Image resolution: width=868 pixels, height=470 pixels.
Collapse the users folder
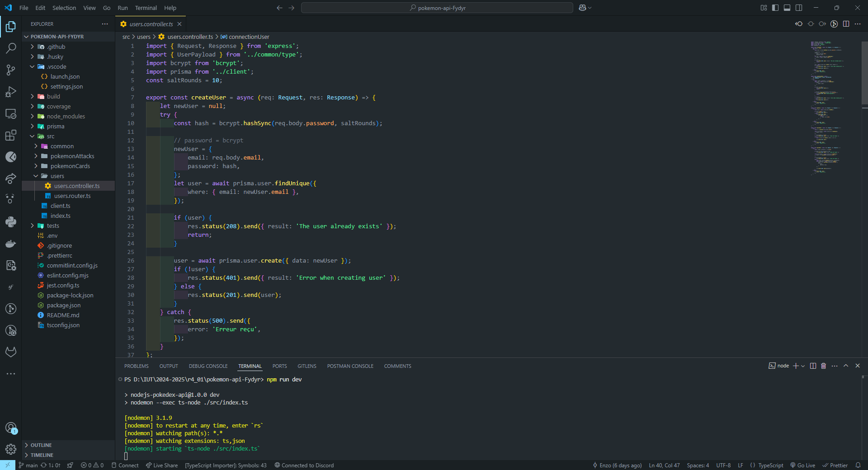(57, 176)
